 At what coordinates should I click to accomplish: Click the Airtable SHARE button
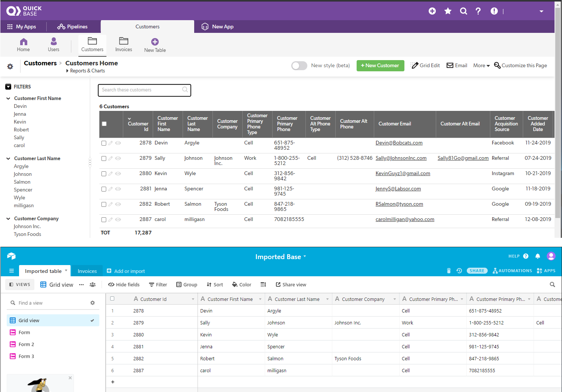(477, 271)
